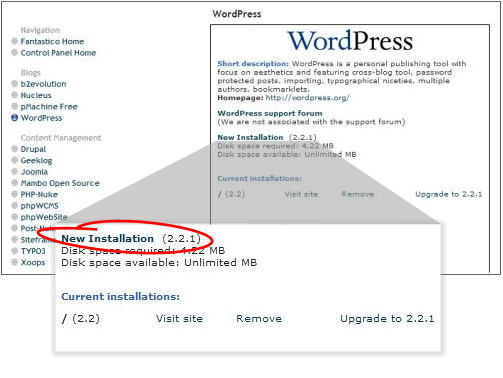
Task: Click Upgrade to 2.2.1 in the small panel
Action: [448, 194]
